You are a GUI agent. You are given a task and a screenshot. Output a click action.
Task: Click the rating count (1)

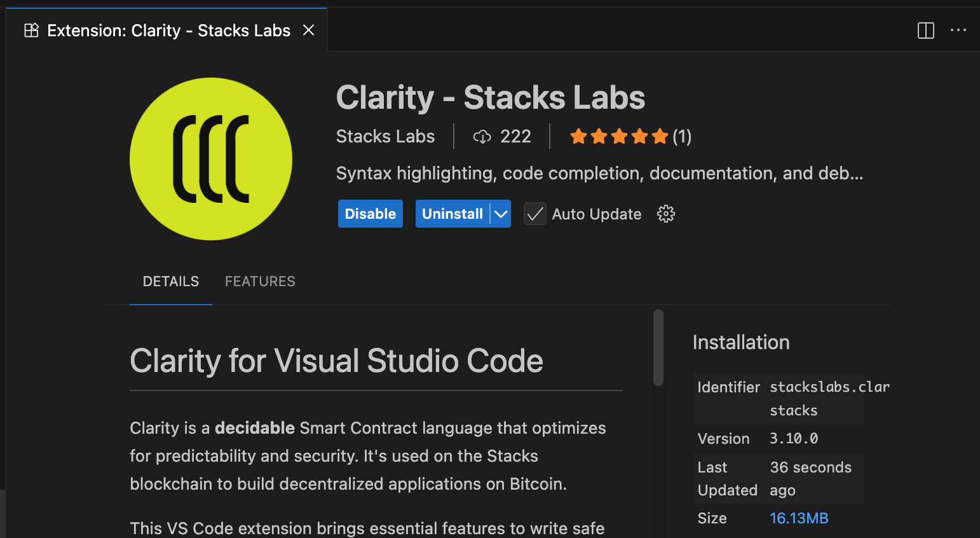682,137
